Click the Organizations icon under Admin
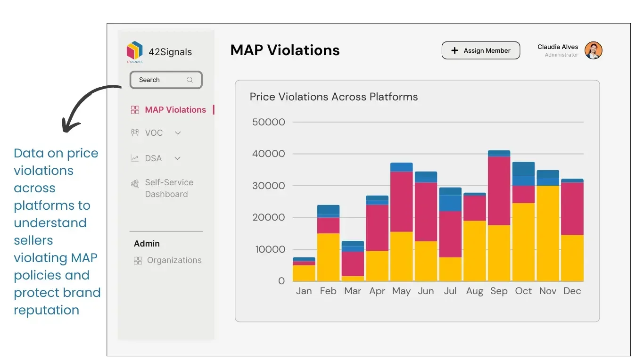Viewport: 644px width, 362px height. click(x=137, y=260)
